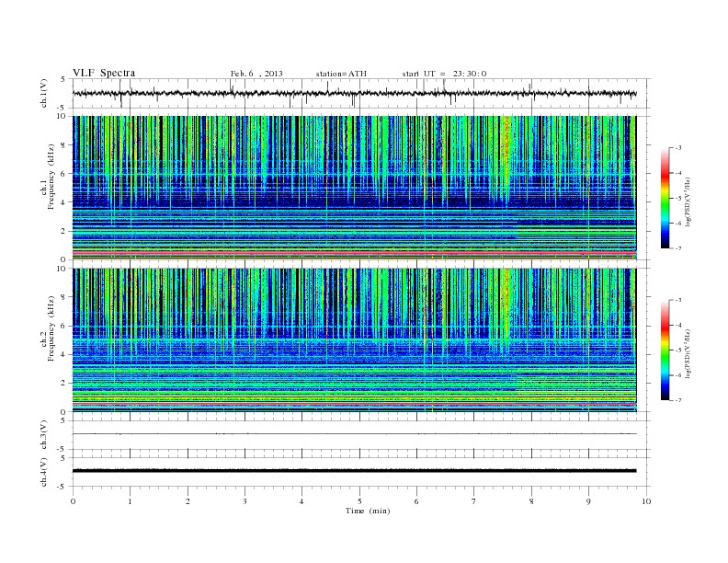
Task: Click the 'station=ATH' label
Action: 341,74
